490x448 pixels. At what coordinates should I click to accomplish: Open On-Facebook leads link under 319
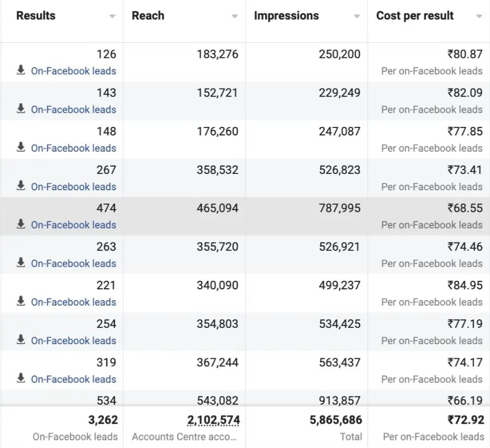(x=73, y=379)
